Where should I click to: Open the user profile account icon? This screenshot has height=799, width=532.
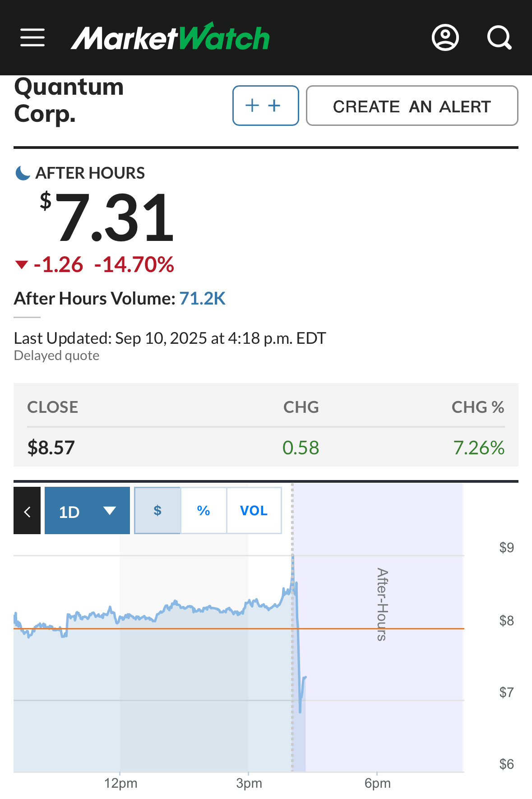[445, 37]
